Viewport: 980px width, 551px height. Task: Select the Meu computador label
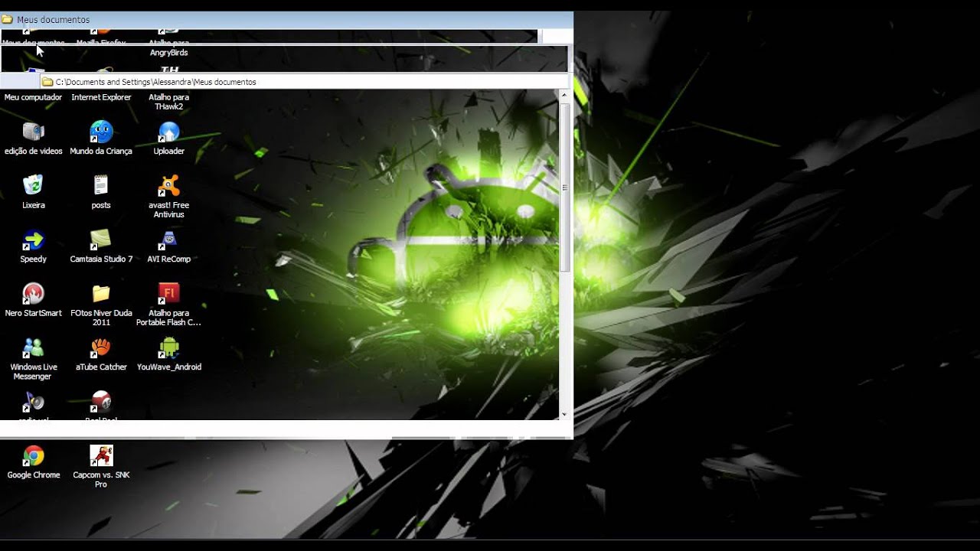(x=33, y=97)
